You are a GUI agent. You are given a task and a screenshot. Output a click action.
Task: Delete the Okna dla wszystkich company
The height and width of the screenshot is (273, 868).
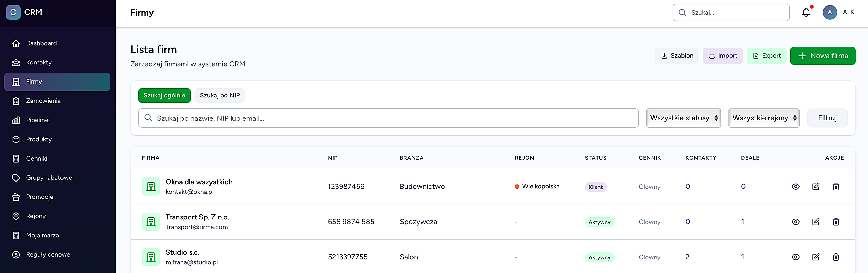836,187
